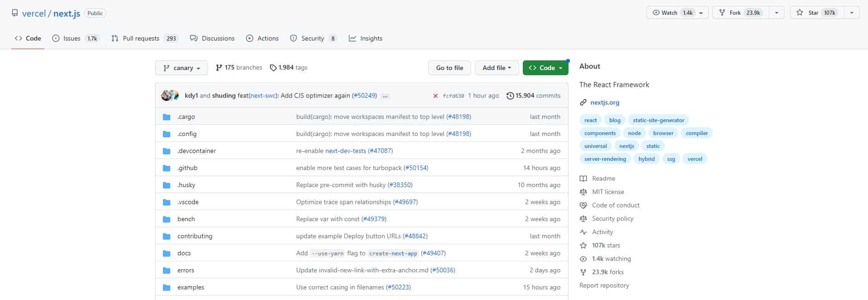Open the bench folder icon
Screen dimensions: 868x300
167,219
